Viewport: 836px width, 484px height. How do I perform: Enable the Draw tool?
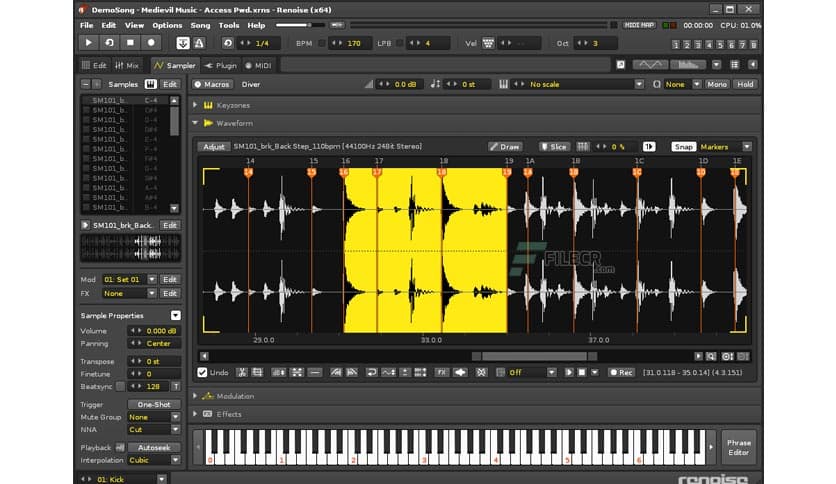click(x=505, y=147)
